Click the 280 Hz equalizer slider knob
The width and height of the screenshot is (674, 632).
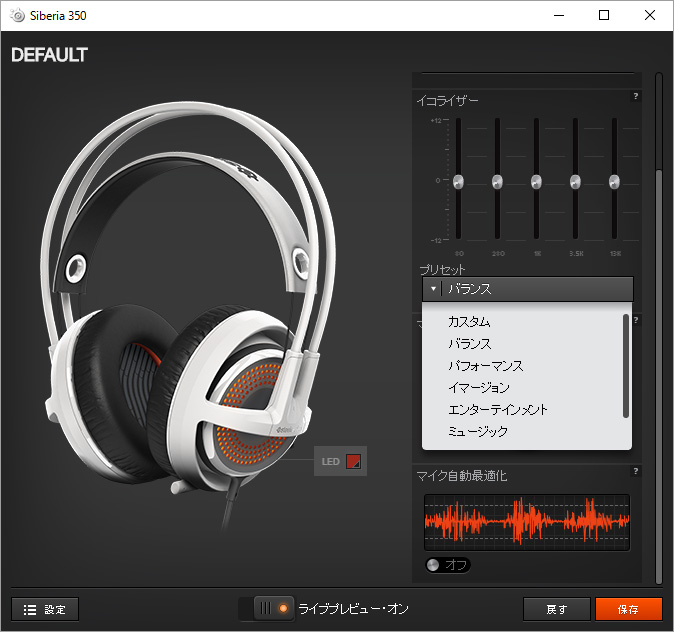pyautogui.click(x=497, y=182)
